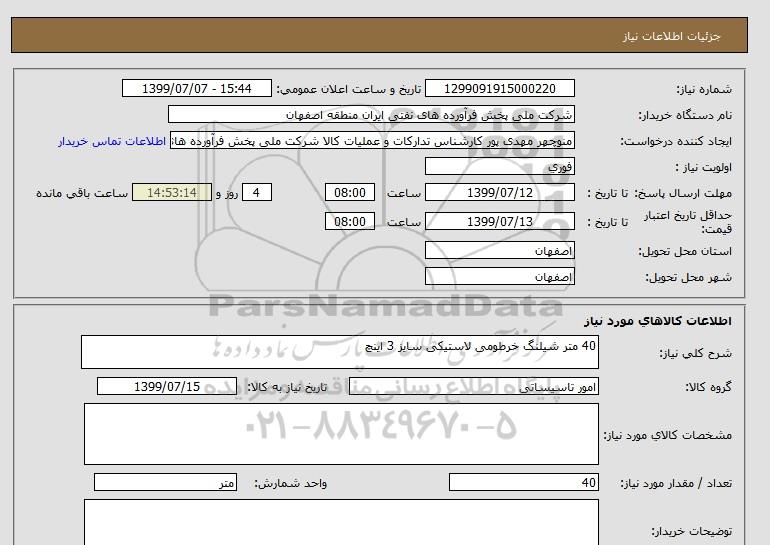The height and width of the screenshot is (545, 770).
Task: Click the delivery city field اصفهان
Action: (499, 276)
